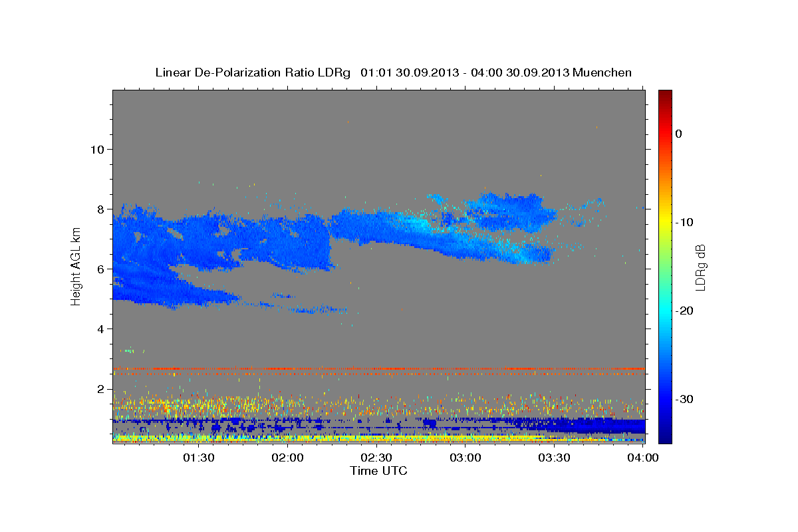This screenshot has height=532, width=798.
Task: Click the '03:00' time tick label
Action: [465, 458]
